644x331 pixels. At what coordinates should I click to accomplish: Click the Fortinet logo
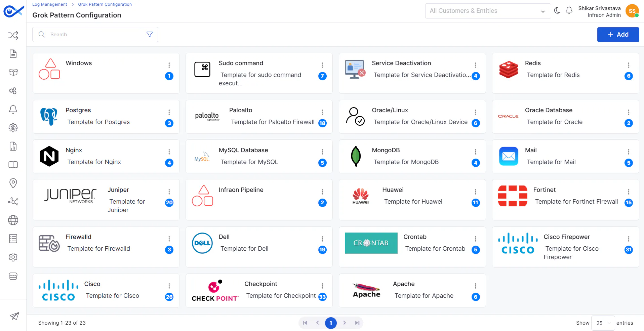[x=513, y=196]
